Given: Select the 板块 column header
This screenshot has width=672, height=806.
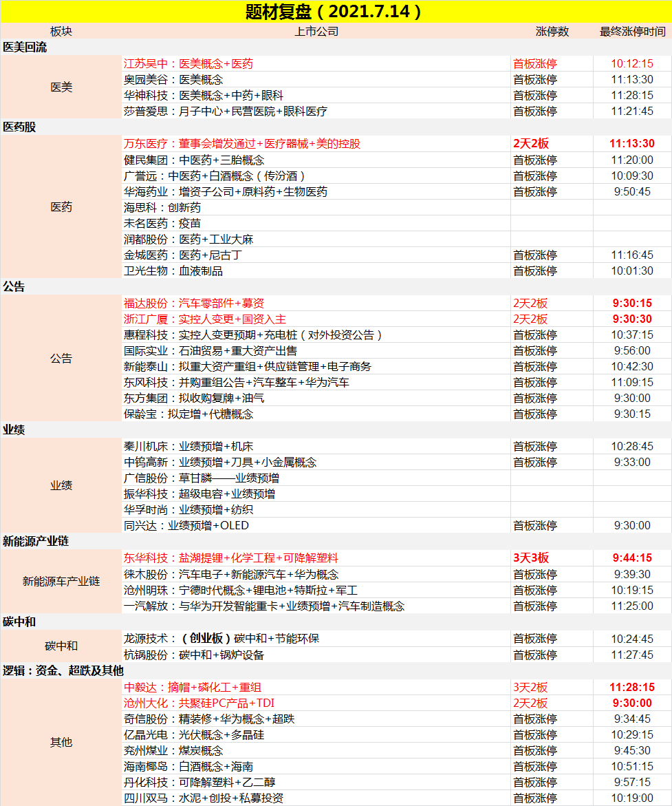Looking at the screenshot, I should pyautogui.click(x=61, y=32).
